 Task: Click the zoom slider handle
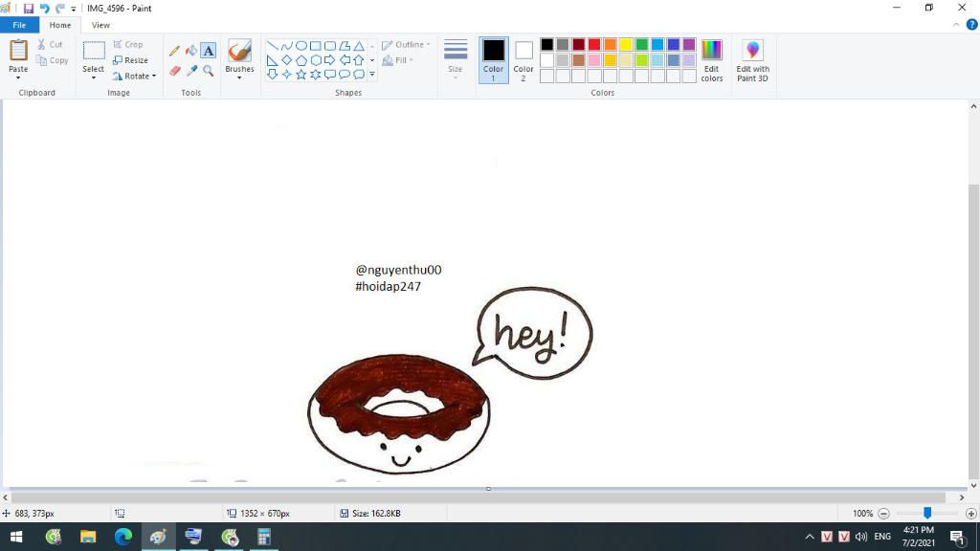pyautogui.click(x=927, y=513)
